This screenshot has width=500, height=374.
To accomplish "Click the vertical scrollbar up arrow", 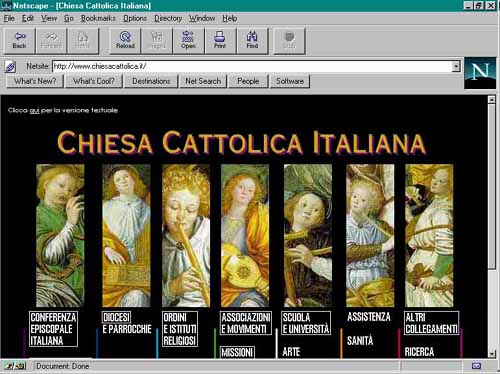I will [492, 99].
